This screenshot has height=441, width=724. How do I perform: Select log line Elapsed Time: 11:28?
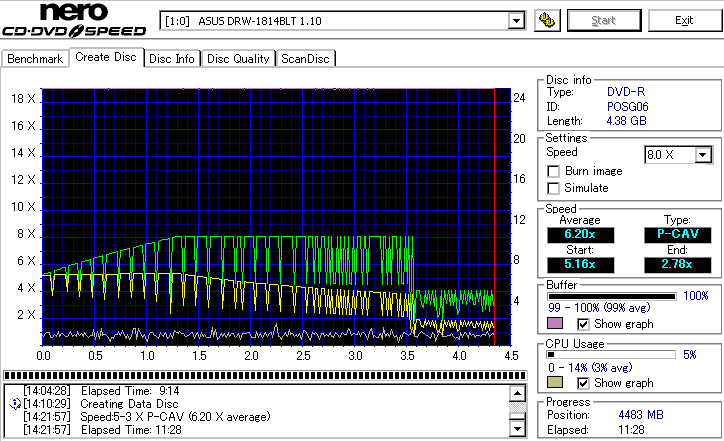pos(103,430)
